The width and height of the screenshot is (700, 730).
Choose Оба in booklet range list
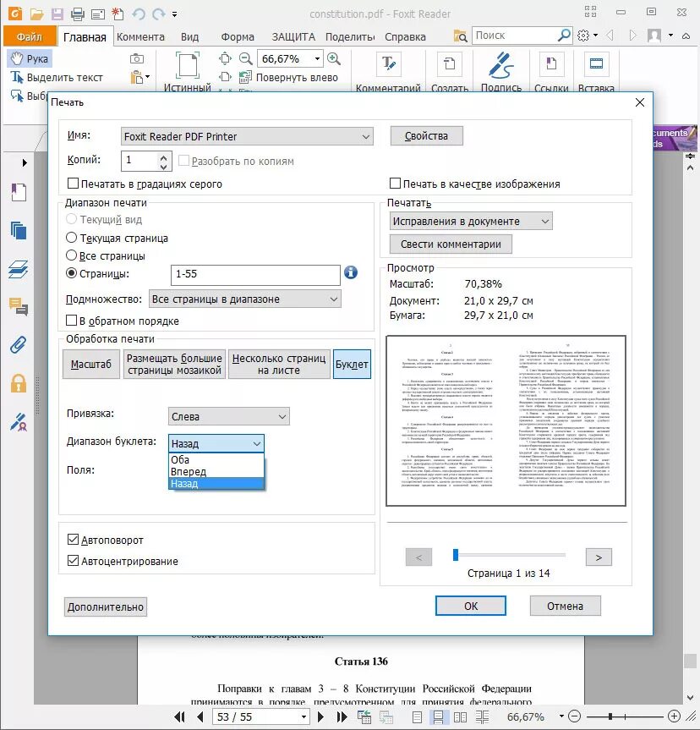pyautogui.click(x=216, y=459)
